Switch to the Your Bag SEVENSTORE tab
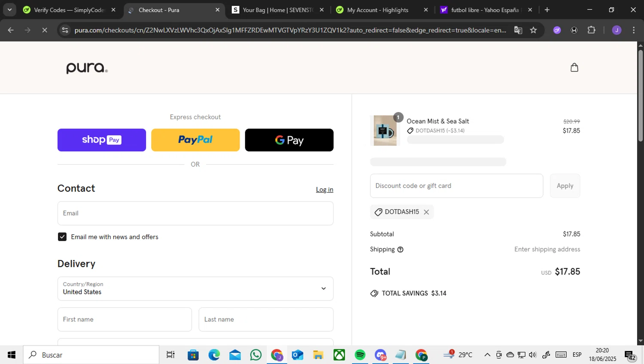The image size is (644, 364). pyautogui.click(x=277, y=10)
